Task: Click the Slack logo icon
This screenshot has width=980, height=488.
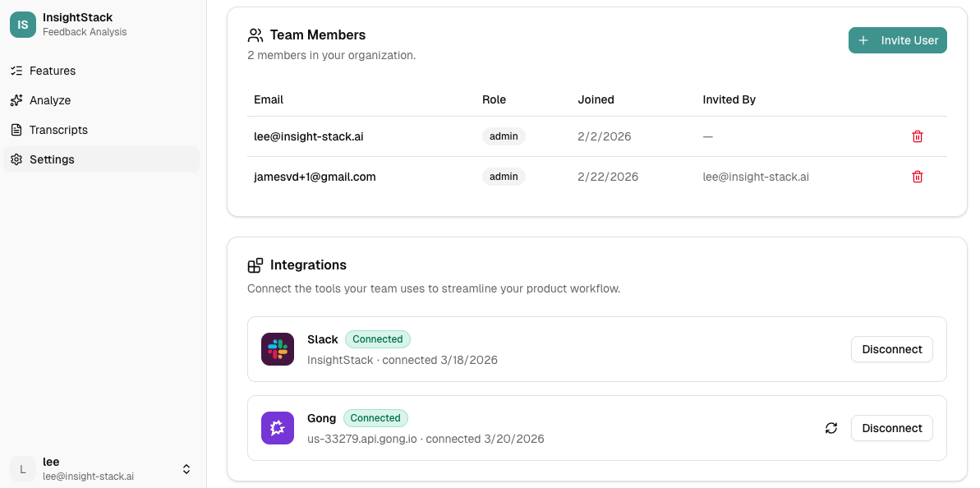Action: pyautogui.click(x=278, y=349)
